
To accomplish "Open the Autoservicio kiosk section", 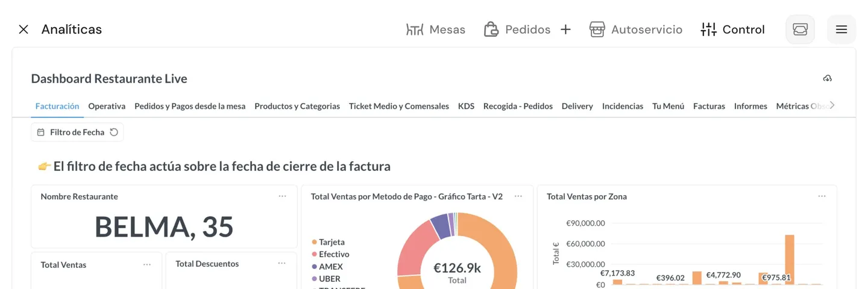I will pos(636,30).
